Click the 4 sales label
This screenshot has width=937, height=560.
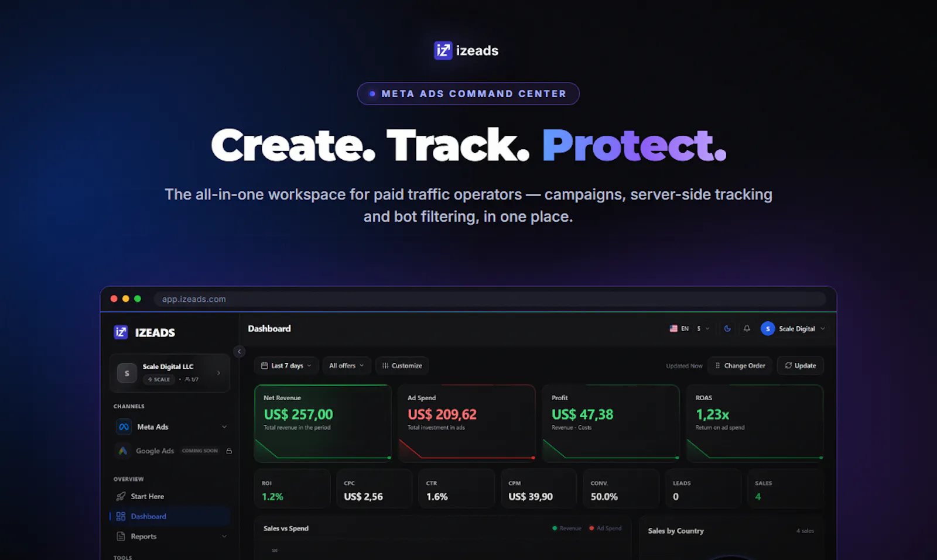pyautogui.click(x=805, y=531)
